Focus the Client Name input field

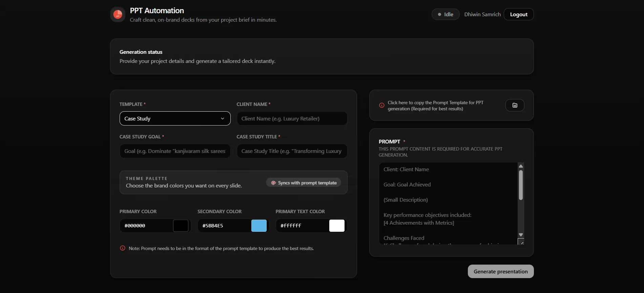pos(292,118)
